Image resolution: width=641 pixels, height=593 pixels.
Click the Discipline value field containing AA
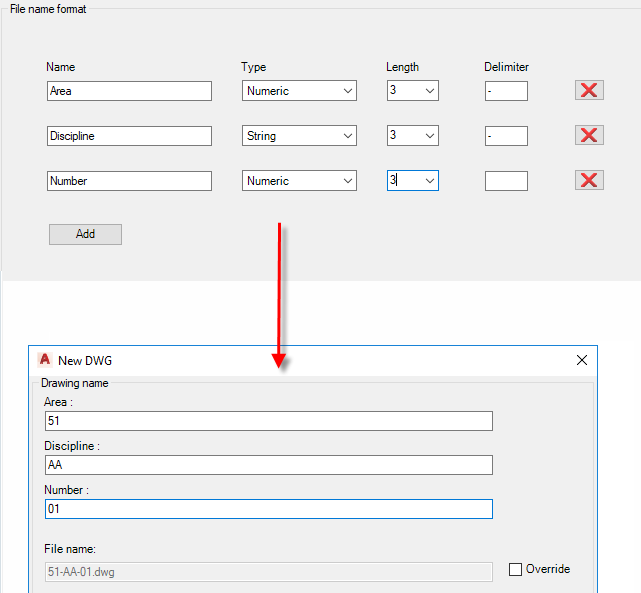(268, 465)
